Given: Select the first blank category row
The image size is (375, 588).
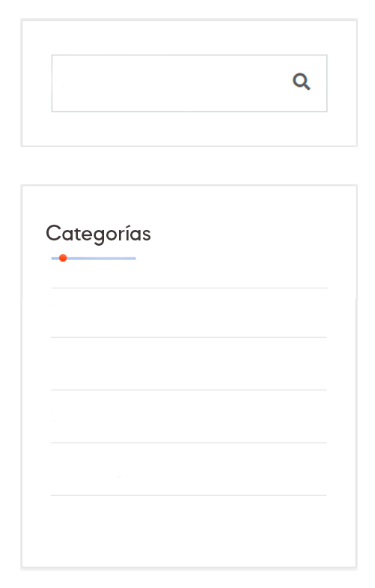Looking at the screenshot, I should click(x=189, y=313).
